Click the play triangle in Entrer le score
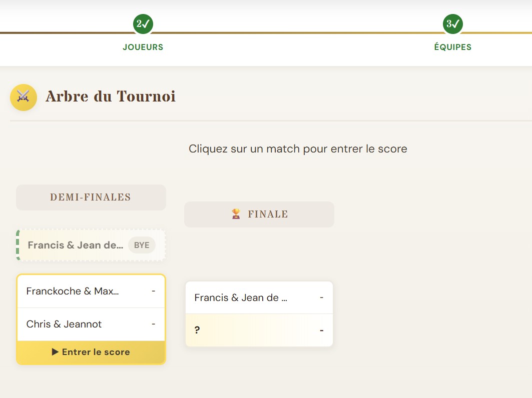Viewport: 532px width, 398px height. [x=56, y=352]
